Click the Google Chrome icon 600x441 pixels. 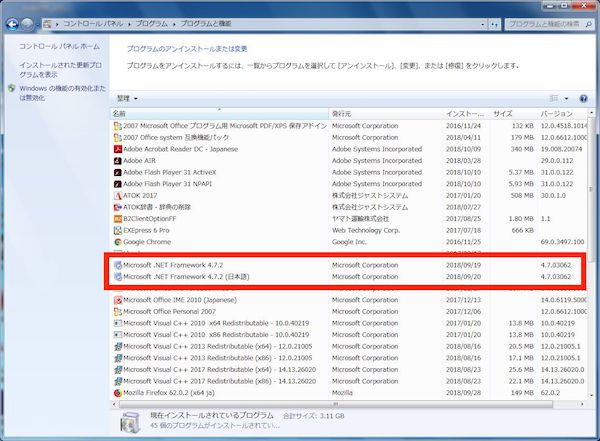pos(118,242)
